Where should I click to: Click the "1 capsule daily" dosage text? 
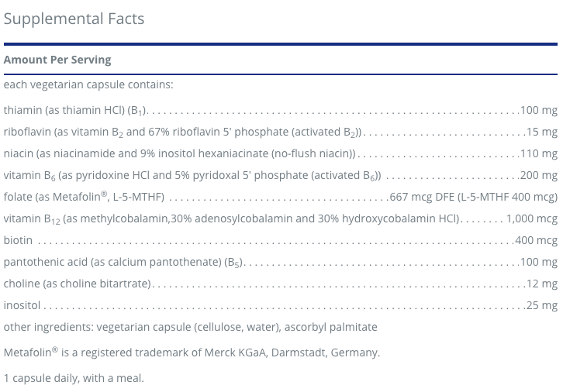pos(74,378)
